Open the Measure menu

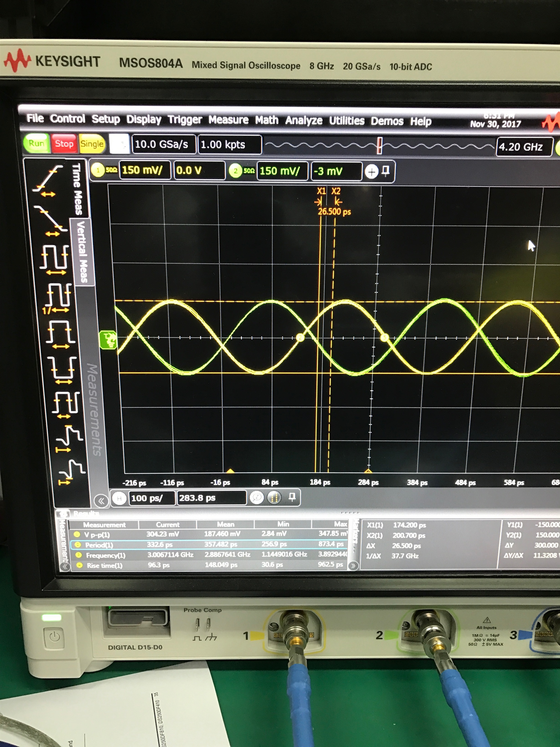[x=228, y=120]
